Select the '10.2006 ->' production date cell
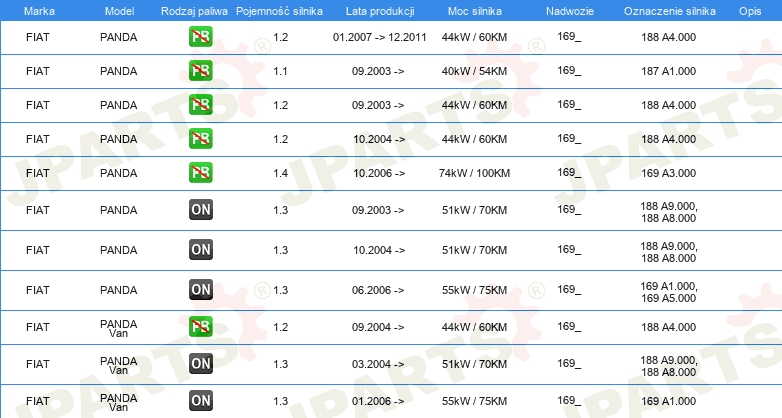 click(379, 173)
